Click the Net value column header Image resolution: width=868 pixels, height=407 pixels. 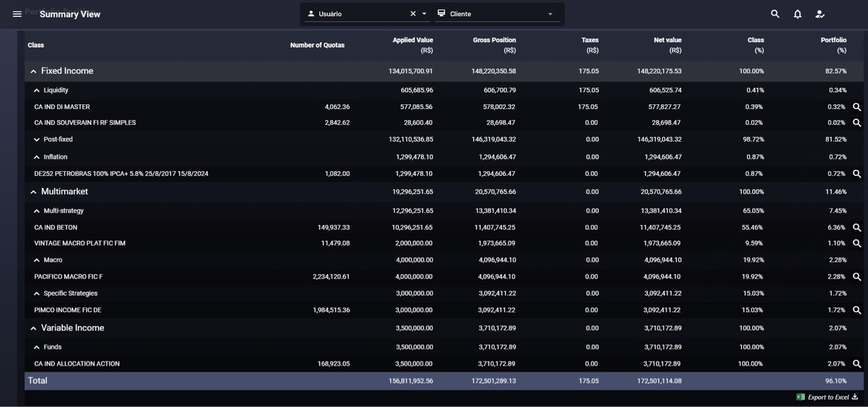[x=667, y=45]
